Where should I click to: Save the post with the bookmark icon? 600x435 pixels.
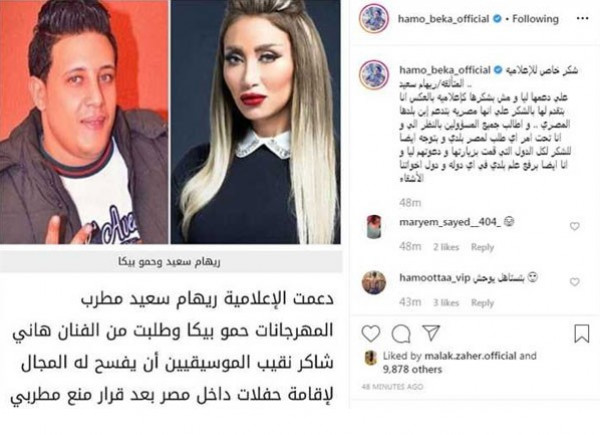[582, 333]
